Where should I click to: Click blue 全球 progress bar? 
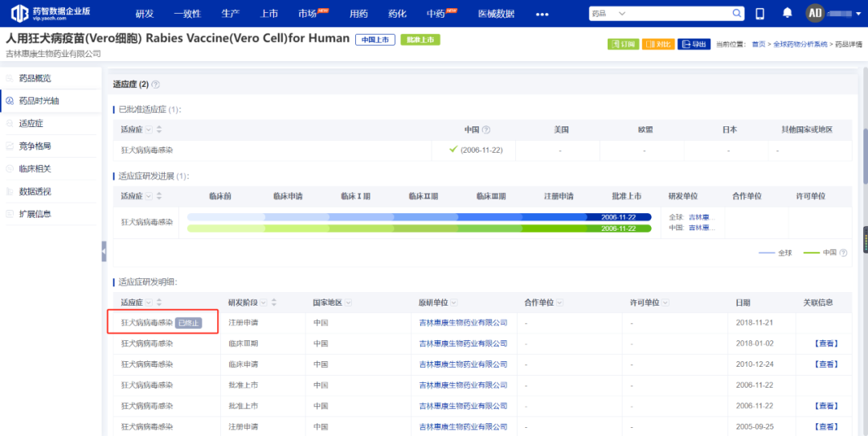(x=419, y=217)
